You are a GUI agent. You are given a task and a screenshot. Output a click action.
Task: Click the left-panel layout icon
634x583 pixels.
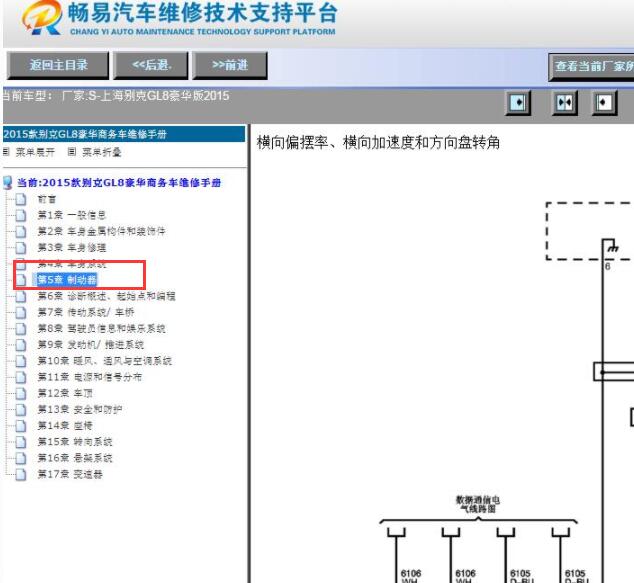click(518, 103)
